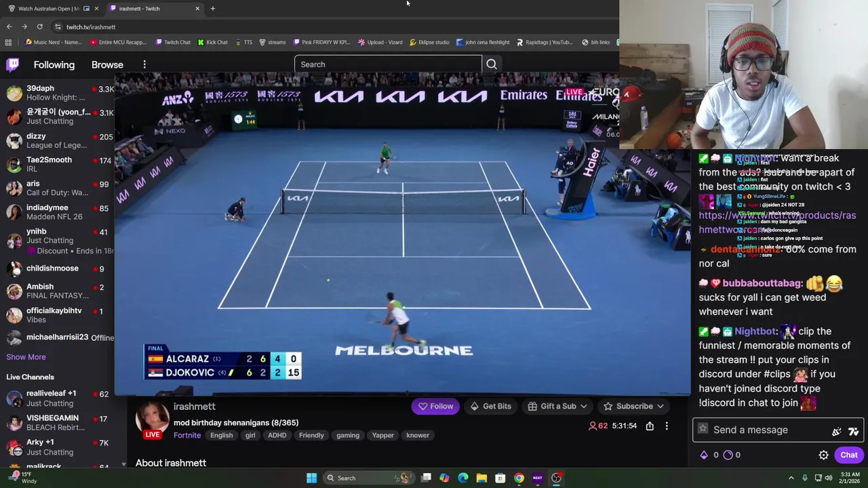Reload the current page
Screen dimensions: 868x488
[39, 26]
